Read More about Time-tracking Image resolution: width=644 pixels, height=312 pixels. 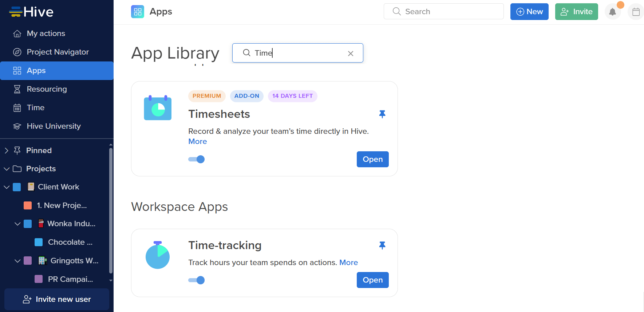349,263
